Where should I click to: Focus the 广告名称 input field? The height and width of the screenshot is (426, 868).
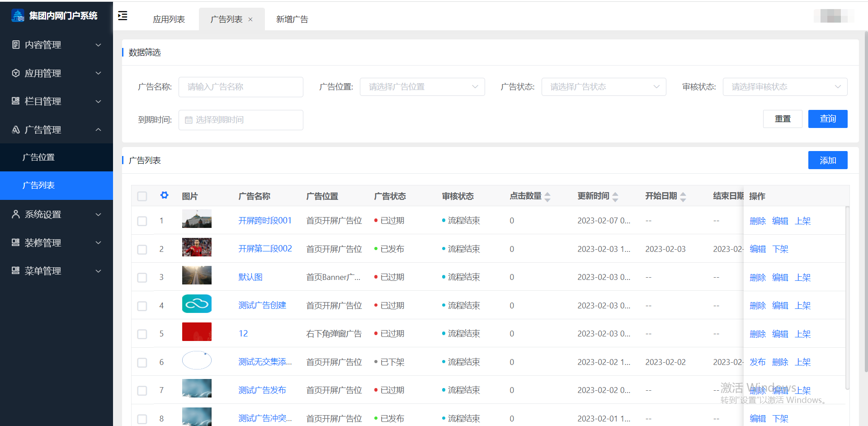coord(241,87)
